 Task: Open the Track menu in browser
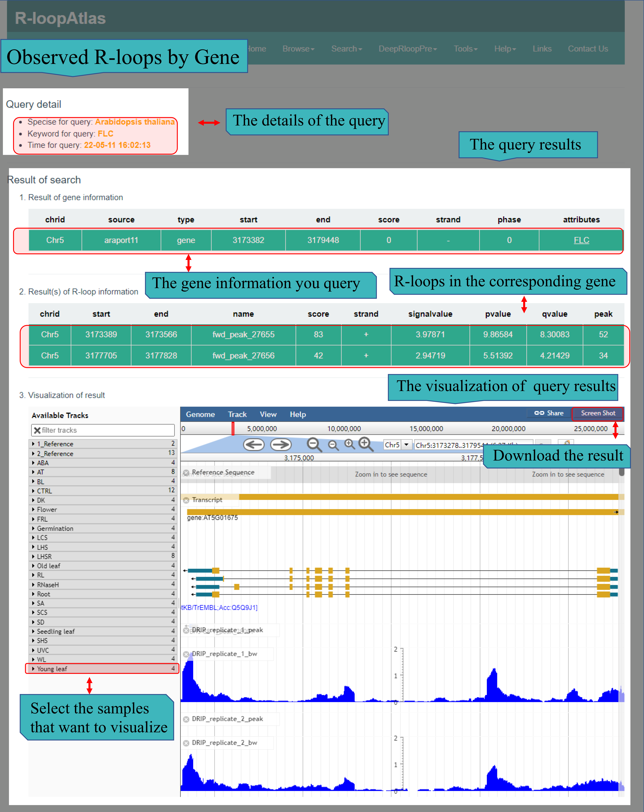point(237,414)
